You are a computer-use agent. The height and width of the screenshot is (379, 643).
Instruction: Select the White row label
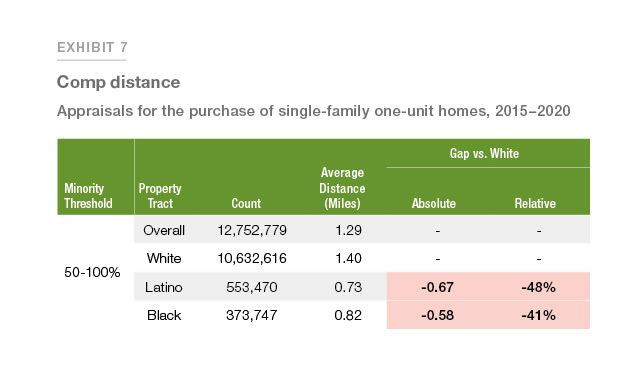[x=164, y=258]
